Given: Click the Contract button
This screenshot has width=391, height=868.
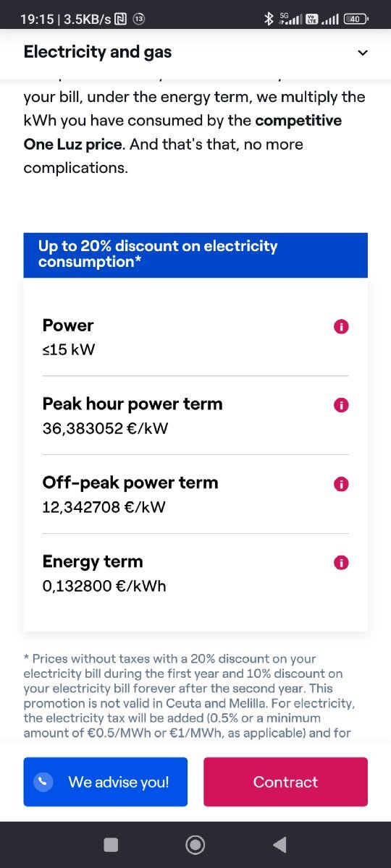Looking at the screenshot, I should [x=285, y=782].
